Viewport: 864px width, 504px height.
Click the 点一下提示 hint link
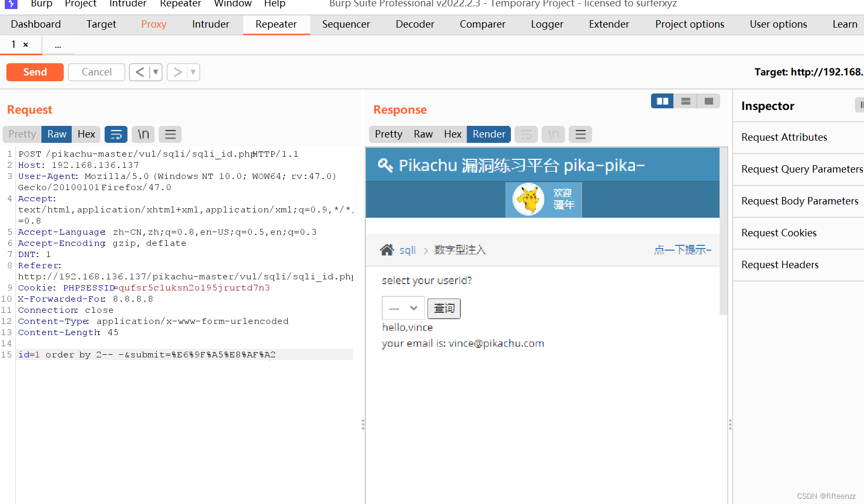(682, 250)
